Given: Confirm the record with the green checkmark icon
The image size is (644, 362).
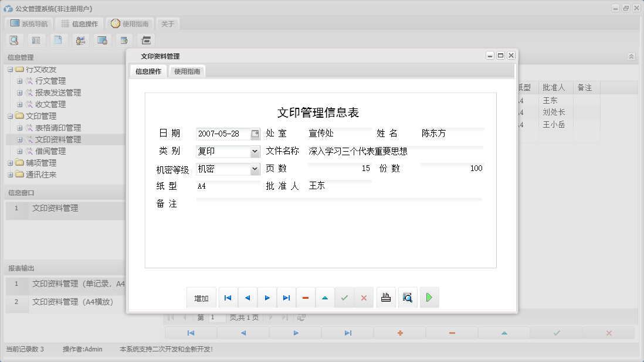Looking at the screenshot, I should click(x=344, y=298).
